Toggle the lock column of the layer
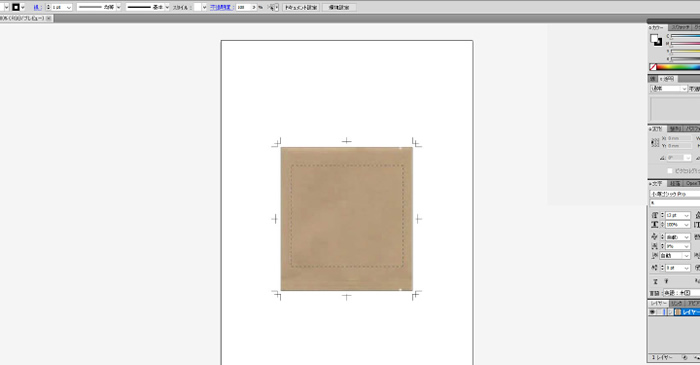 pos(661,312)
